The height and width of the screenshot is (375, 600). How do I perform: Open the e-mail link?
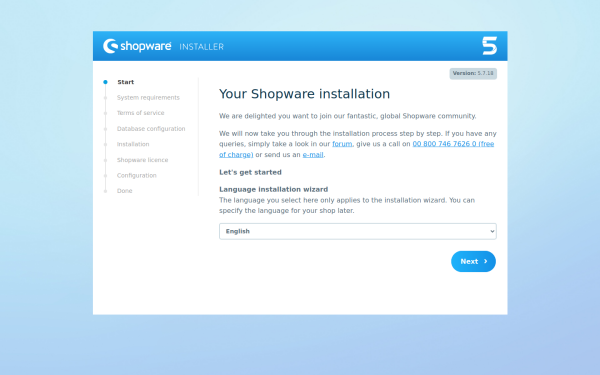pyautogui.click(x=313, y=155)
